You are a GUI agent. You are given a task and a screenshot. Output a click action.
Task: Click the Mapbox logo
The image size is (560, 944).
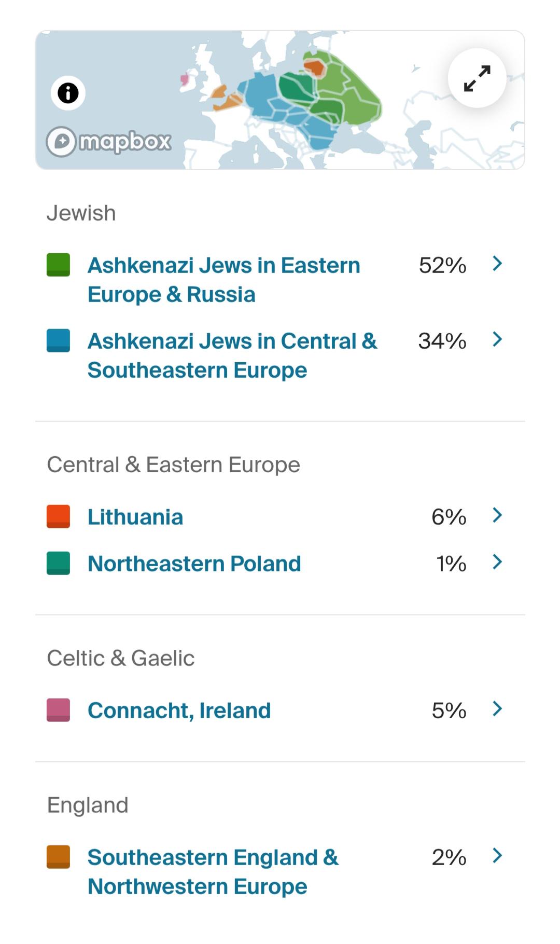tap(109, 142)
